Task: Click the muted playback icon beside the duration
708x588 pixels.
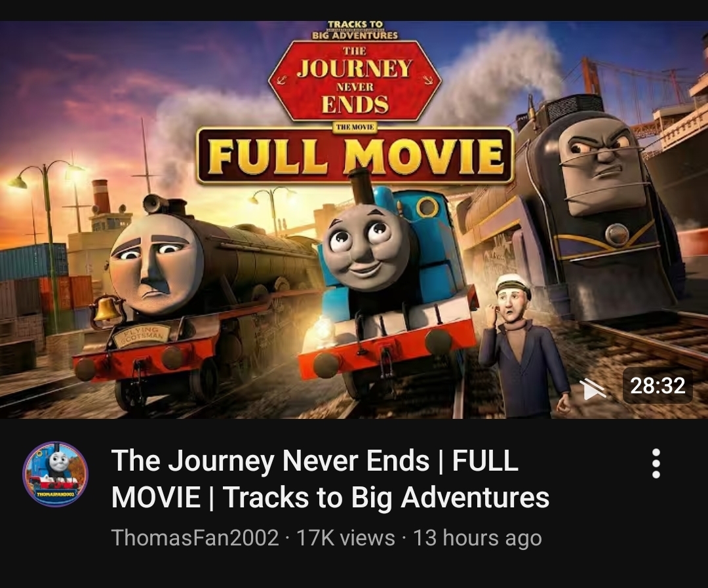Action: 594,388
